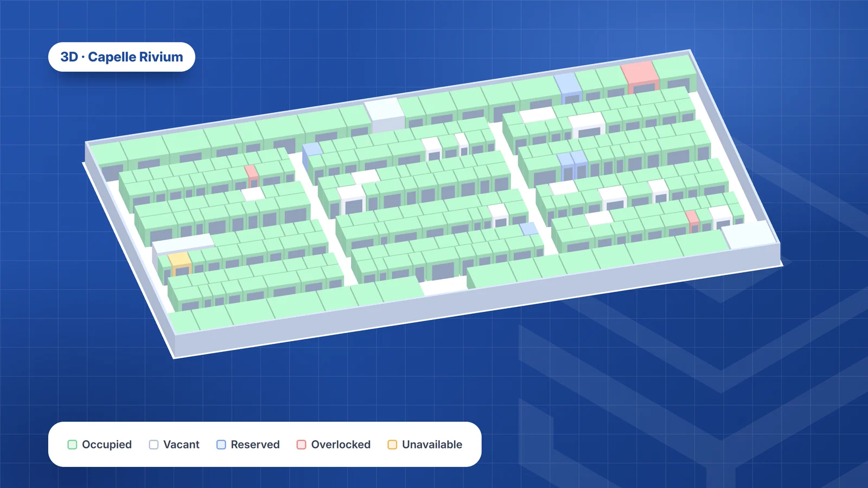Click the blue Reserved legend swatch
The height and width of the screenshot is (488, 868).
tap(221, 445)
